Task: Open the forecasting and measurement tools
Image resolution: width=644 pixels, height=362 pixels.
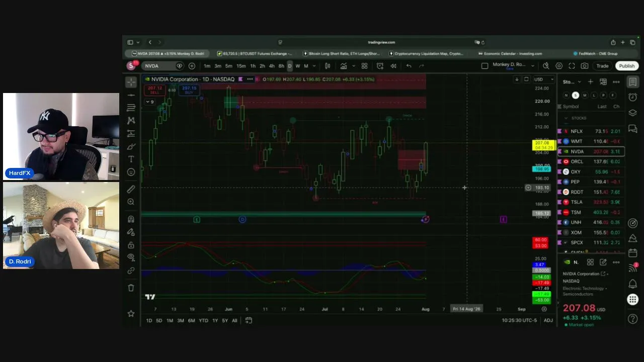Action: pyautogui.click(x=131, y=134)
